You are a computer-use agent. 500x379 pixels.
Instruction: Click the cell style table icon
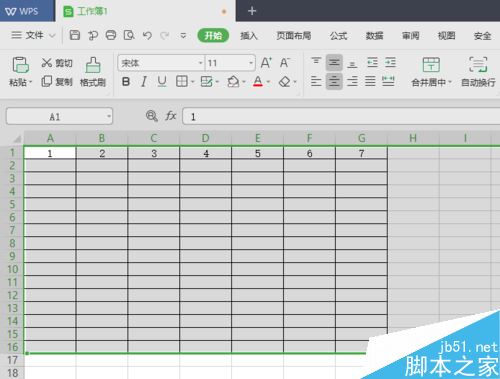tap(207, 81)
